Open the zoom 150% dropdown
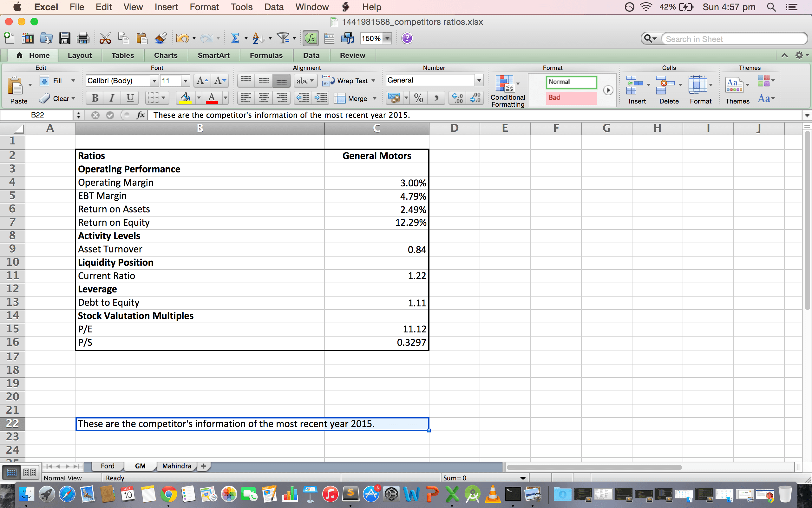This screenshot has height=508, width=812. pos(387,38)
